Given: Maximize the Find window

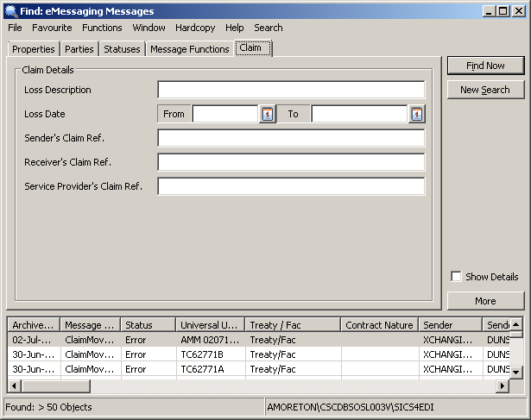Looking at the screenshot, I should [x=503, y=11].
